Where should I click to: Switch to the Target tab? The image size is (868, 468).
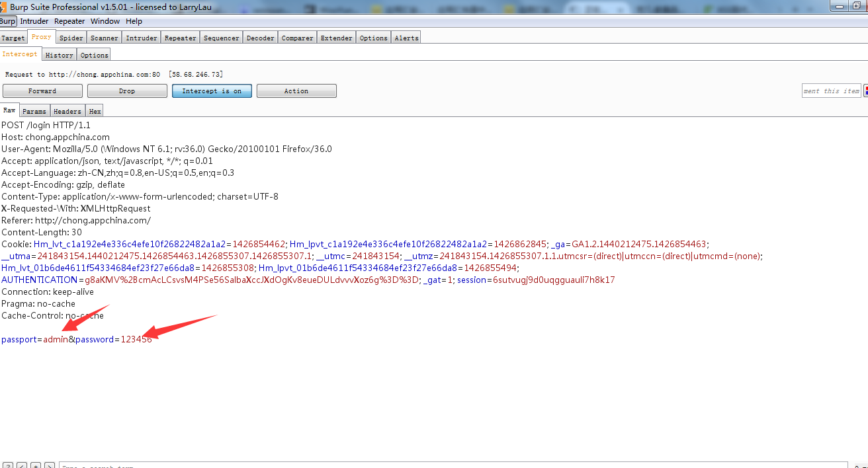coord(13,38)
